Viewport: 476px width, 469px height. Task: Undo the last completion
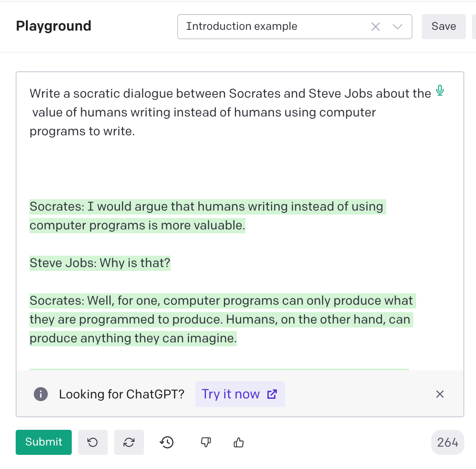coord(93,442)
